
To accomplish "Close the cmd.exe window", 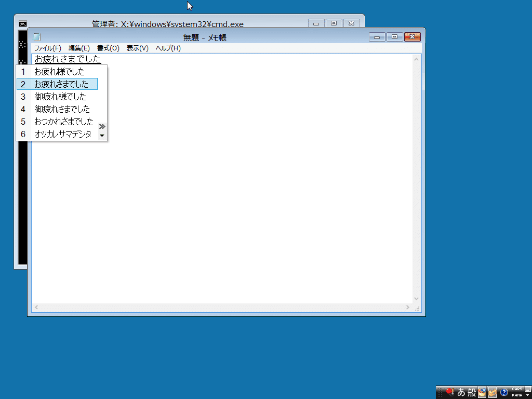I will [352, 23].
